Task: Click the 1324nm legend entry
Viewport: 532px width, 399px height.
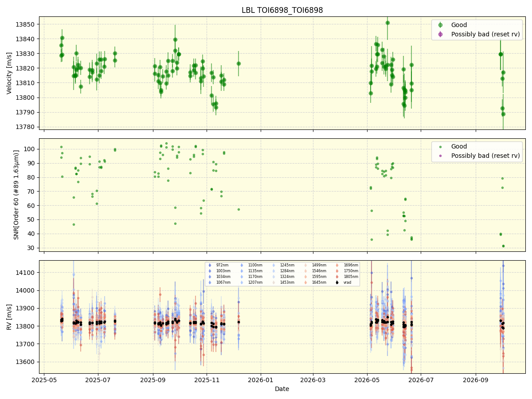Action: pyautogui.click(x=287, y=277)
